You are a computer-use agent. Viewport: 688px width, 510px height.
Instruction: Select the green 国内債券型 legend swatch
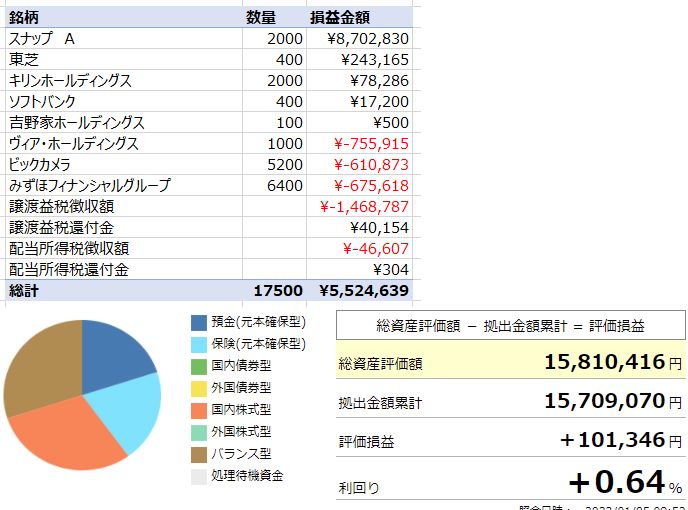pos(199,367)
